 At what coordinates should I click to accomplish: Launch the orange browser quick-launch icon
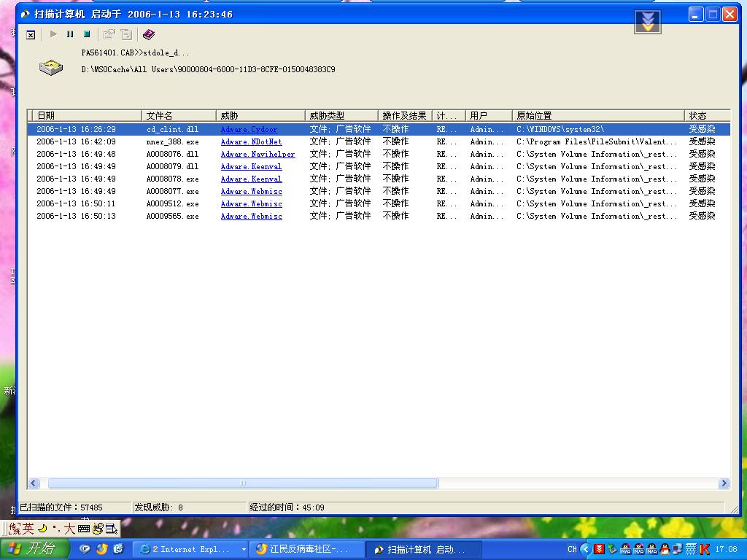pyautogui.click(x=101, y=549)
